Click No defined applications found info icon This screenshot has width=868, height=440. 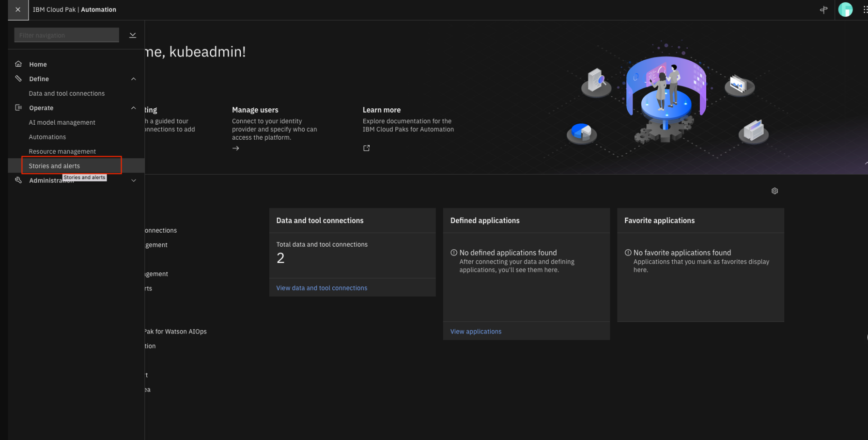click(x=453, y=253)
